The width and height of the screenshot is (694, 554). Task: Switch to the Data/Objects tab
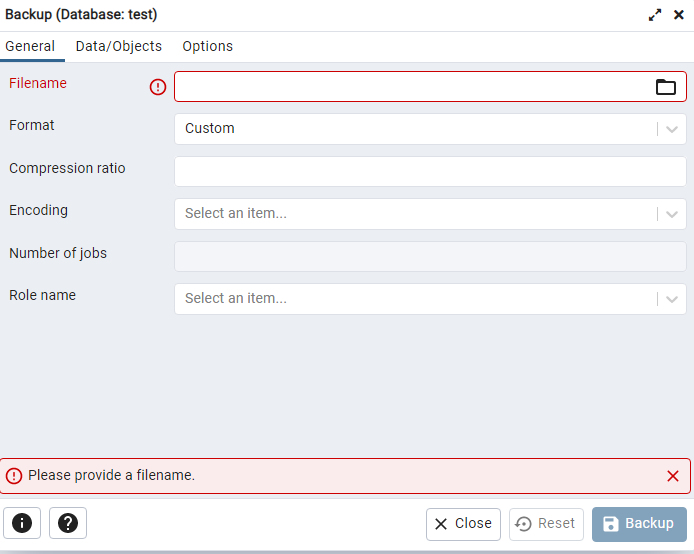click(119, 46)
